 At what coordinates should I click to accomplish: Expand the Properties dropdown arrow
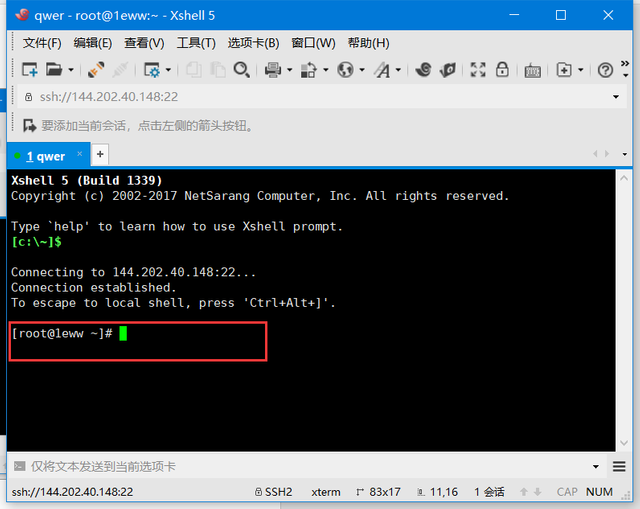168,70
